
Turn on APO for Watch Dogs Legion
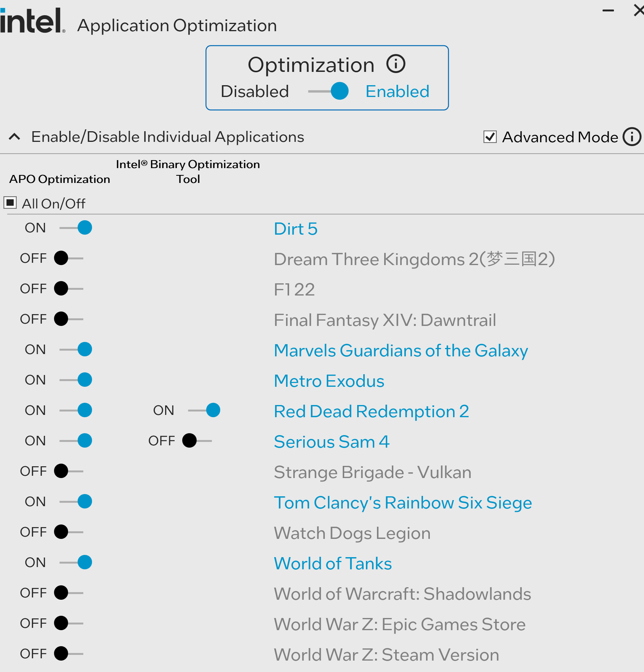point(68,532)
